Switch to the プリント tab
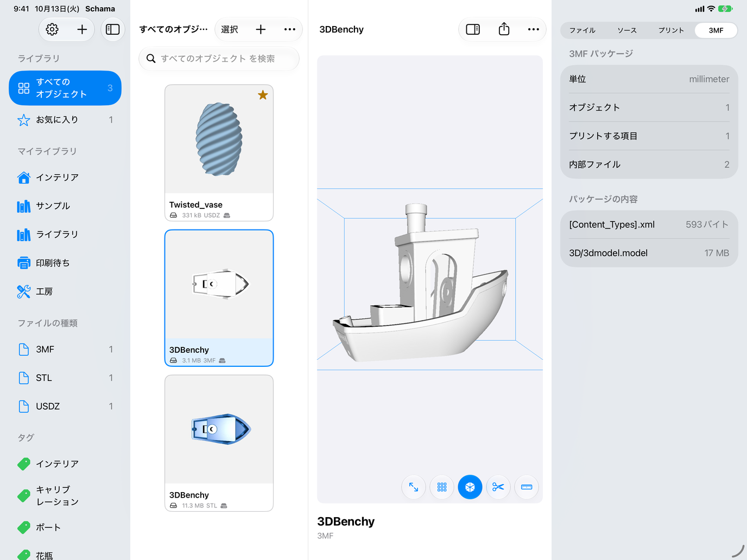 pos(672,30)
